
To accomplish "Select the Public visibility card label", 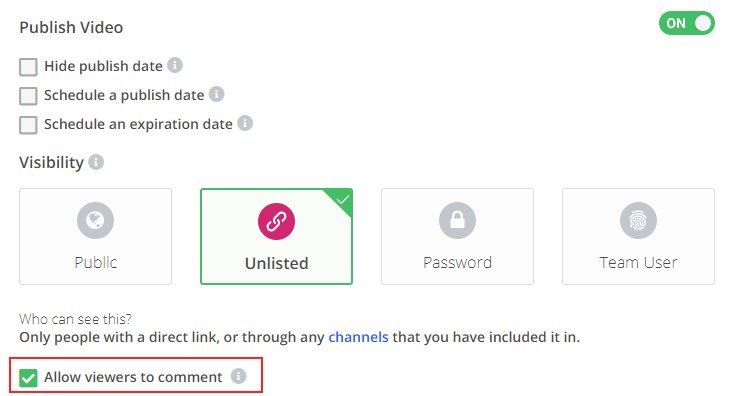I will (95, 263).
